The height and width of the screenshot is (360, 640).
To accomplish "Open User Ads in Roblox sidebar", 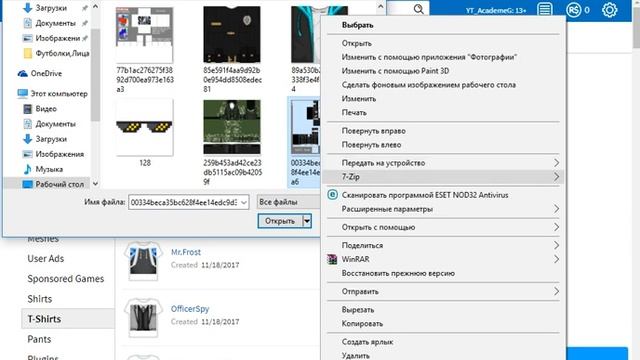I will point(46,258).
